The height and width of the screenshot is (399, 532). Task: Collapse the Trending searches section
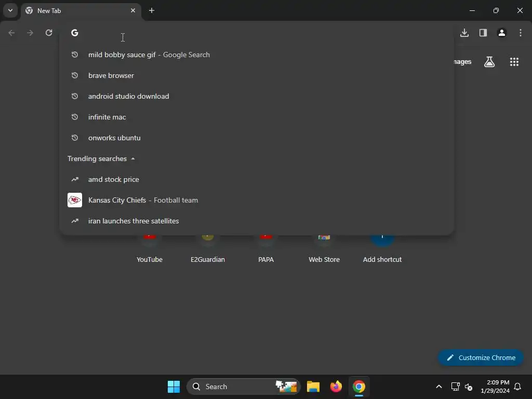pos(133,159)
